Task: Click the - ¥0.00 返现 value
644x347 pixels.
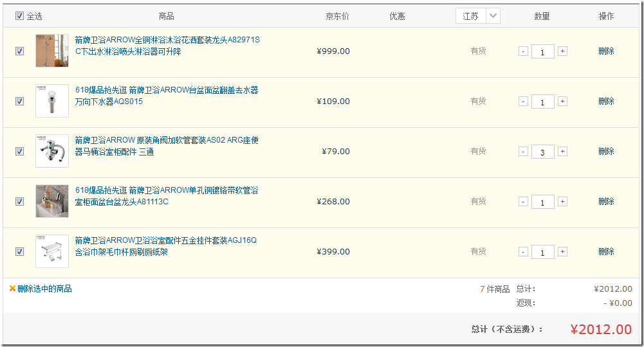Action: 618,303
